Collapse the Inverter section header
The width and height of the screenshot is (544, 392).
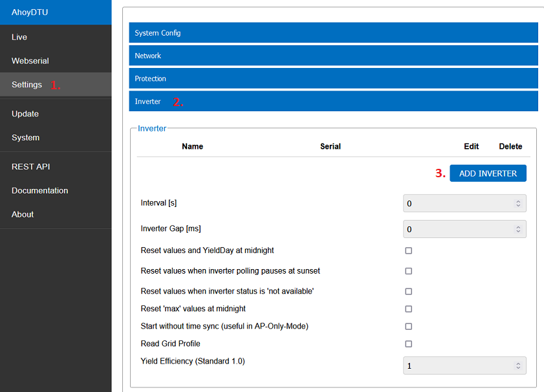tap(333, 102)
